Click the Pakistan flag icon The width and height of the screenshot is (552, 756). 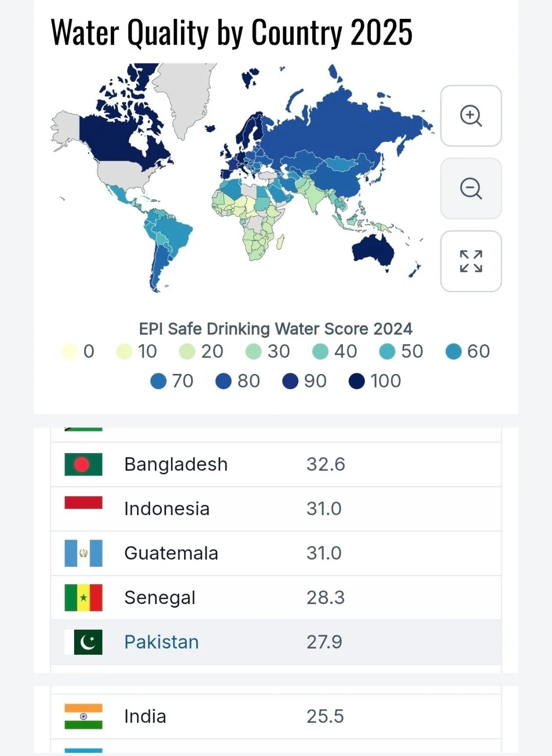[83, 642]
